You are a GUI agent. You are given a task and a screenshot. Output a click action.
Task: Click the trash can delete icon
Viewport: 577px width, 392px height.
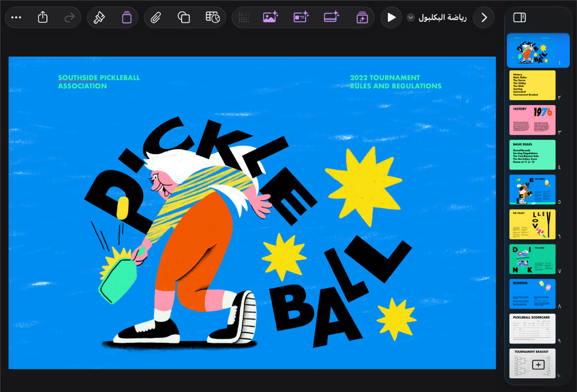click(x=127, y=17)
